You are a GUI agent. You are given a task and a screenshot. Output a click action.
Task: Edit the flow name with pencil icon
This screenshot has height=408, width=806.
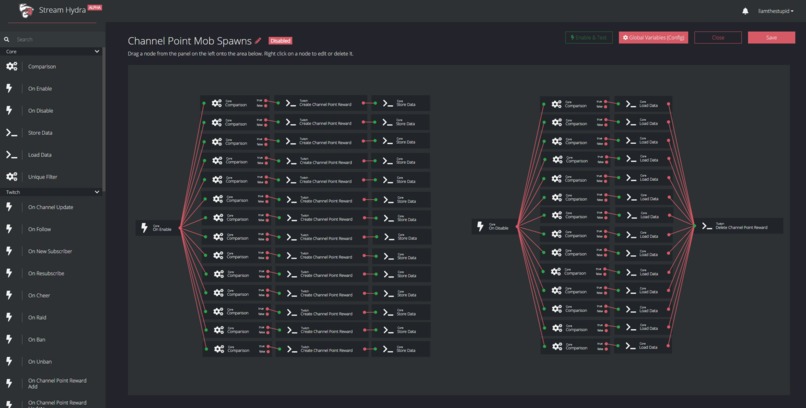point(258,41)
